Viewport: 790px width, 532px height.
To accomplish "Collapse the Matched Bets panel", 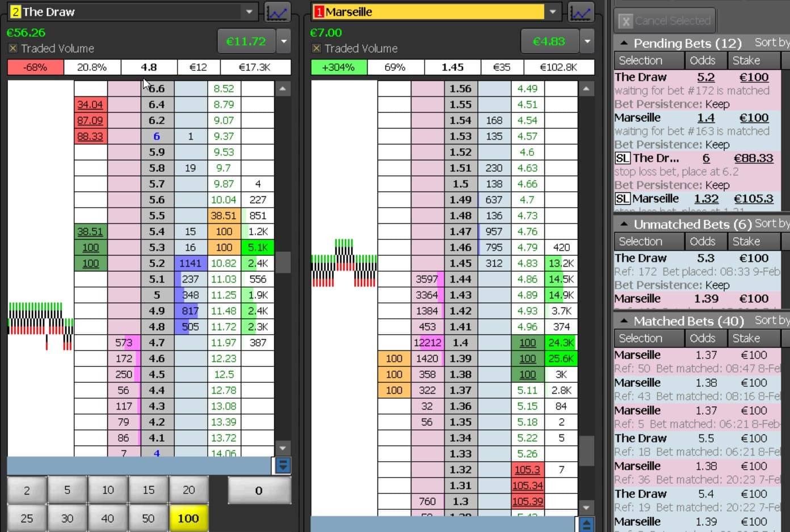I will (625, 321).
